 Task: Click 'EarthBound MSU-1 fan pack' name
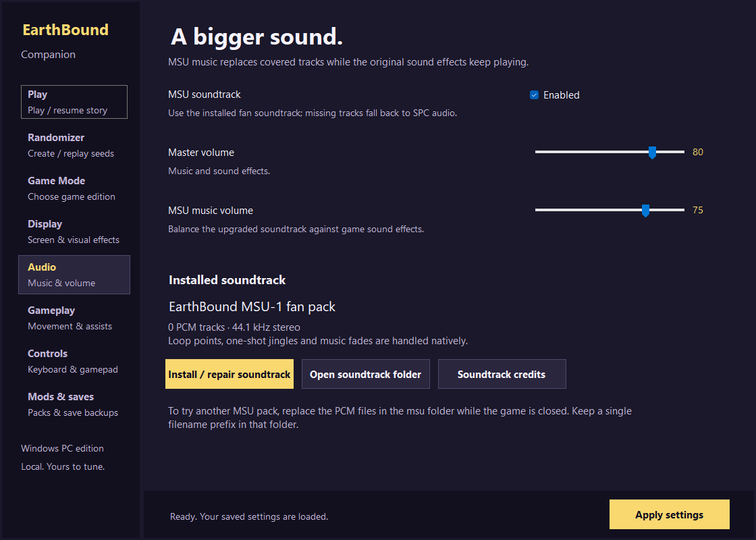coord(252,306)
